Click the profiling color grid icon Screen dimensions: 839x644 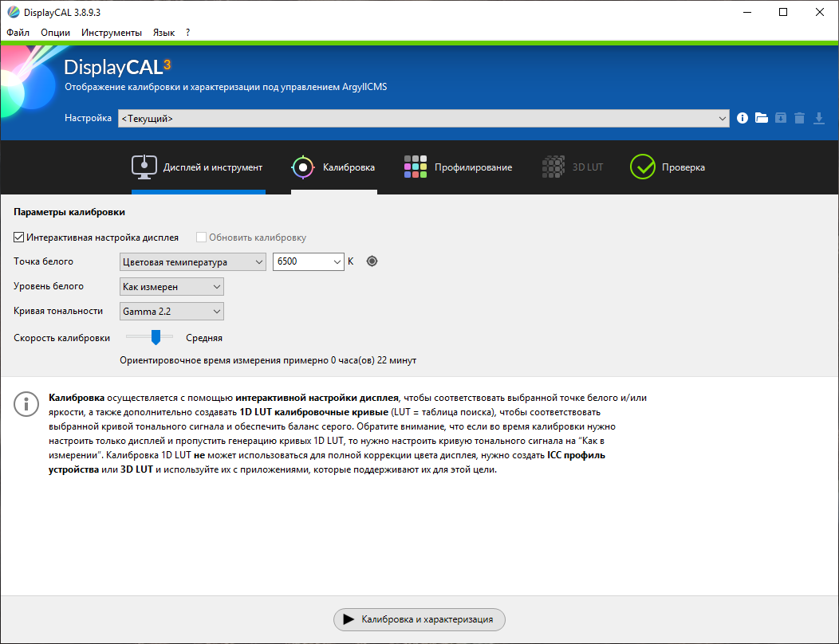[x=416, y=167]
